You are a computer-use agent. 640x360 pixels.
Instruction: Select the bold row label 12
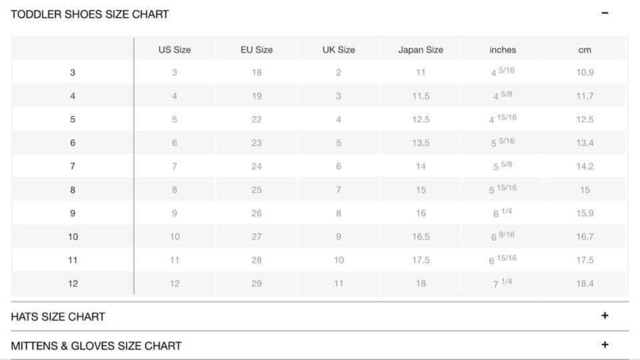click(x=73, y=284)
